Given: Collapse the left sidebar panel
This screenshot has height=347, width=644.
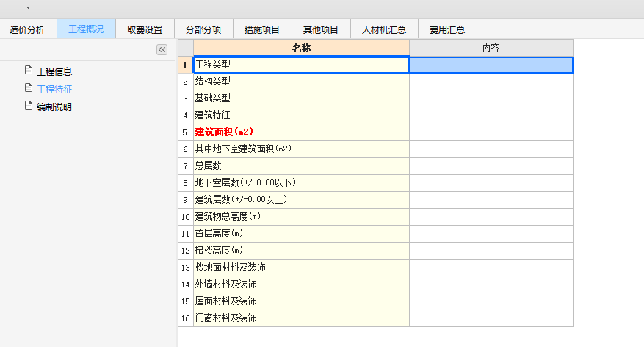Looking at the screenshot, I should (x=162, y=49).
